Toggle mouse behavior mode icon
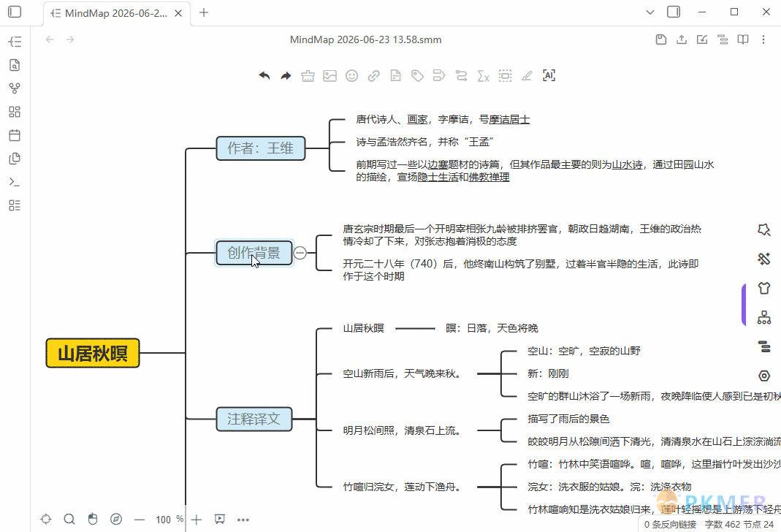This screenshot has height=532, width=781. pos(93,520)
